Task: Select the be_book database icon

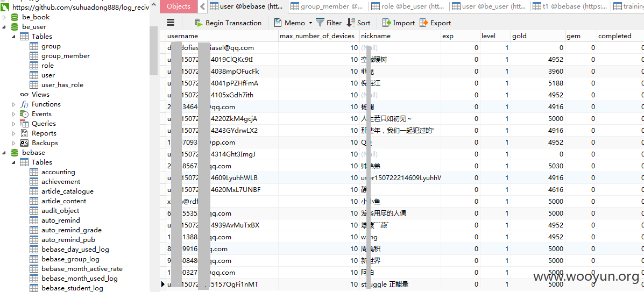Action: coord(15,17)
